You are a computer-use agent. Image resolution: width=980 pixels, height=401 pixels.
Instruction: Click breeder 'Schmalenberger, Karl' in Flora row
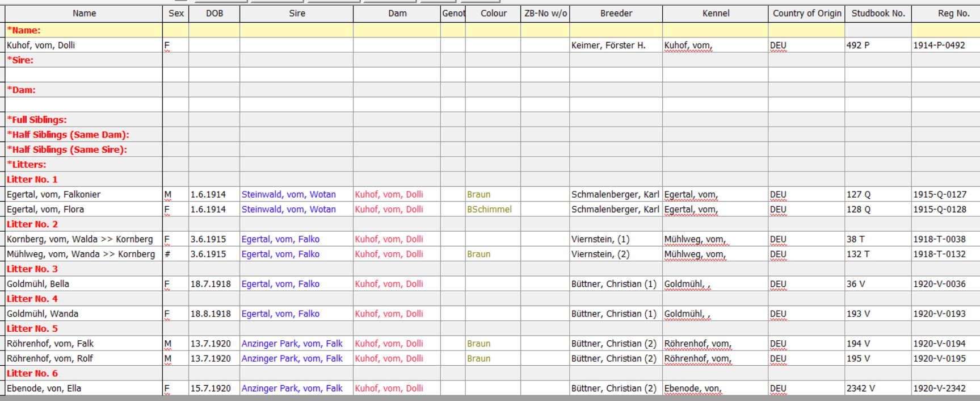tap(615, 209)
